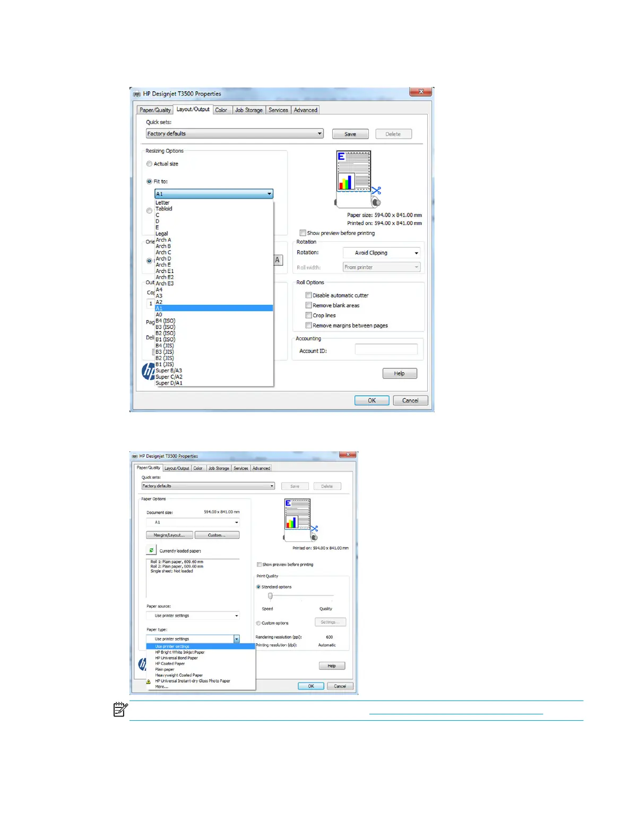Image resolution: width=631 pixels, height=840 pixels.
Task: Toggle the Crop lines checkbox
Action: coord(308,316)
